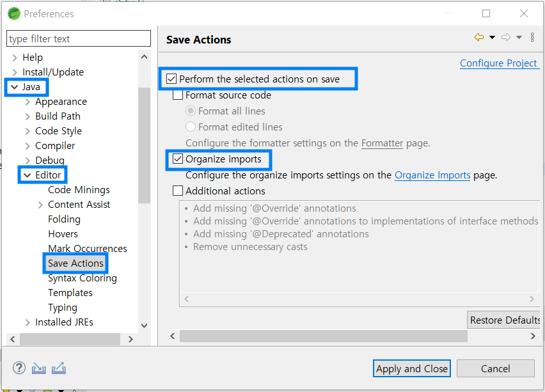545x392 pixels.
Task: Click the type filter text field
Action: coord(79,38)
